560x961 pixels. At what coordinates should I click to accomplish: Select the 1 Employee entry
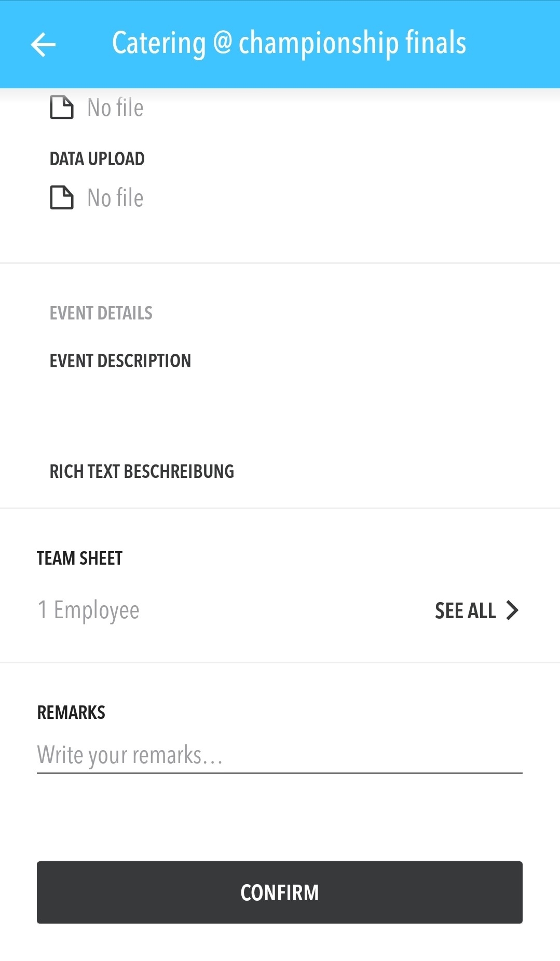pyautogui.click(x=88, y=610)
